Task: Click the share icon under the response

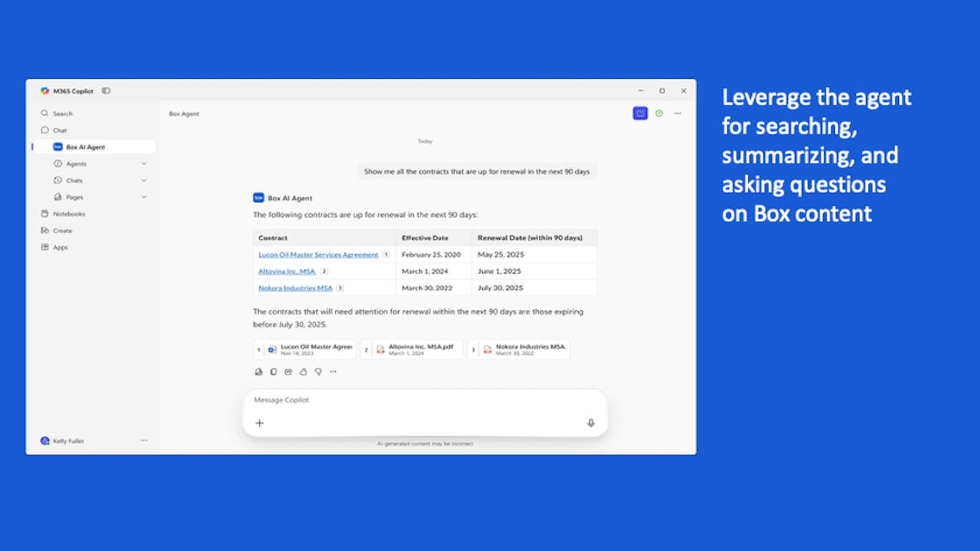Action: point(288,372)
